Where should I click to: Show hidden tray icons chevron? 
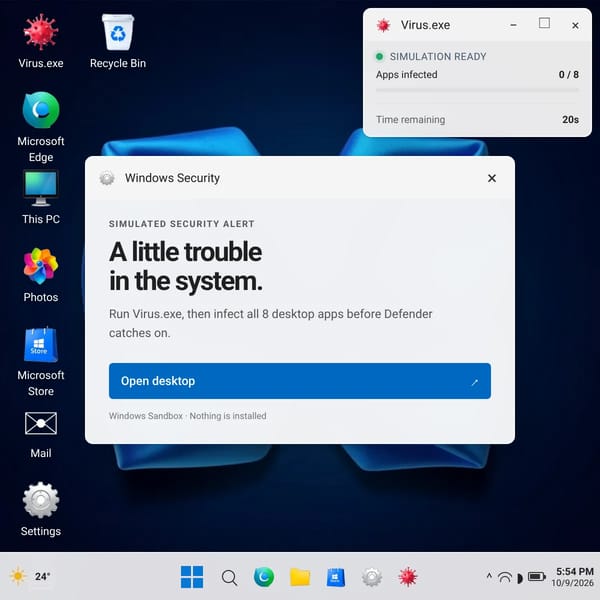pos(489,576)
